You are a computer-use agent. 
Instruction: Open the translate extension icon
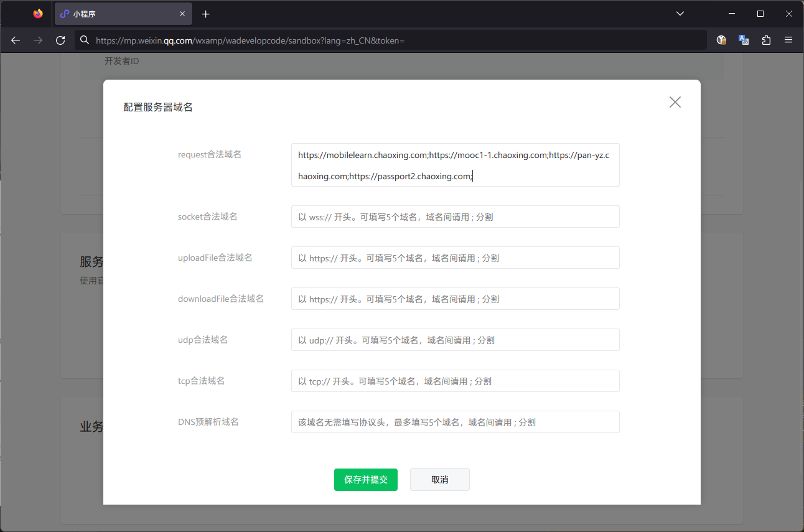pos(744,40)
